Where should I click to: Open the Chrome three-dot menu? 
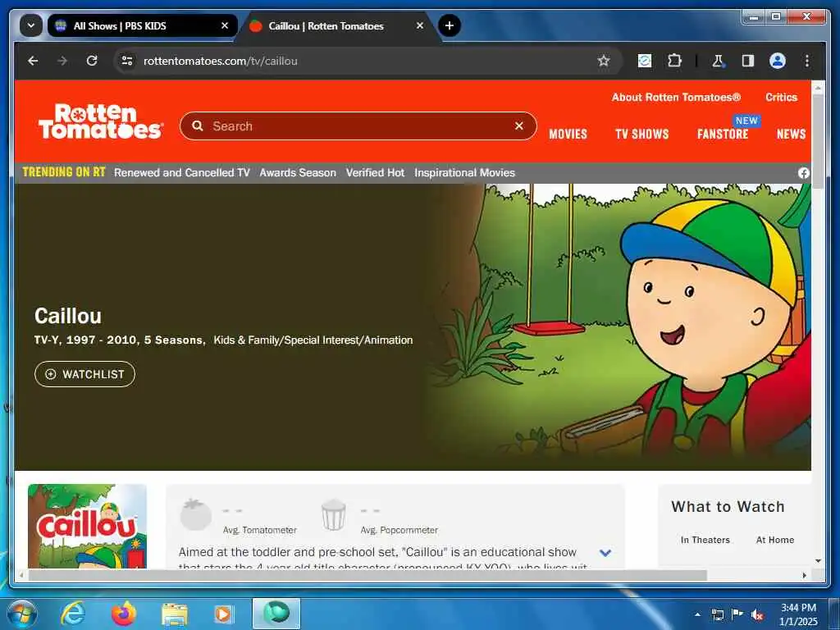pos(807,61)
